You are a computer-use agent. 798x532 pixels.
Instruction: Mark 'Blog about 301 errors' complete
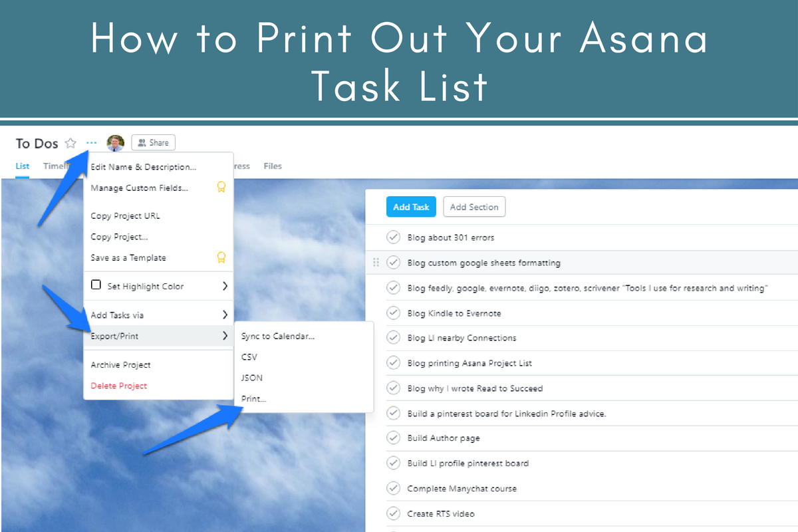393,237
